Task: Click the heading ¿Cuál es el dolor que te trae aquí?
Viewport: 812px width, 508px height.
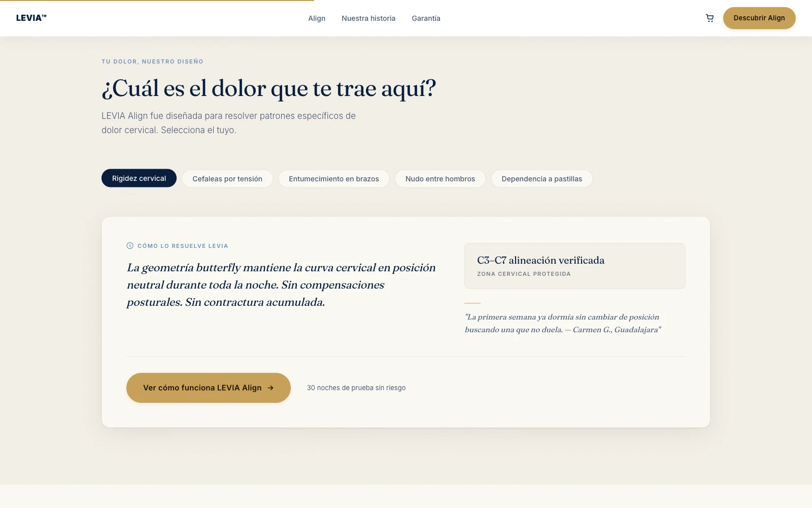Action: click(269, 89)
